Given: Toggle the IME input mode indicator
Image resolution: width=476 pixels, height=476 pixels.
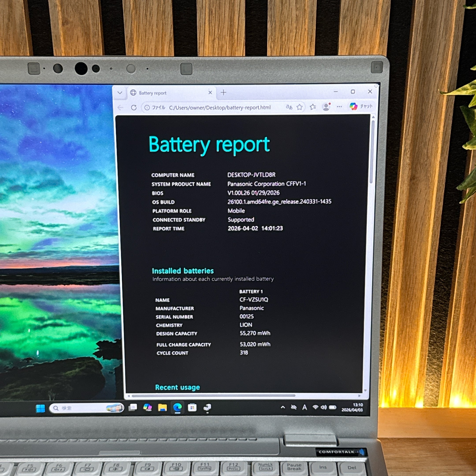Looking at the screenshot, I should point(305,407).
